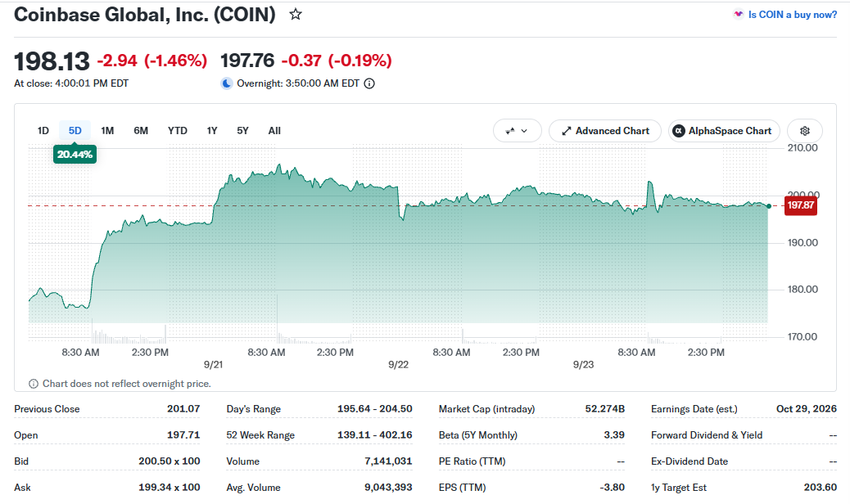Select the 5D range tab

tap(75, 130)
